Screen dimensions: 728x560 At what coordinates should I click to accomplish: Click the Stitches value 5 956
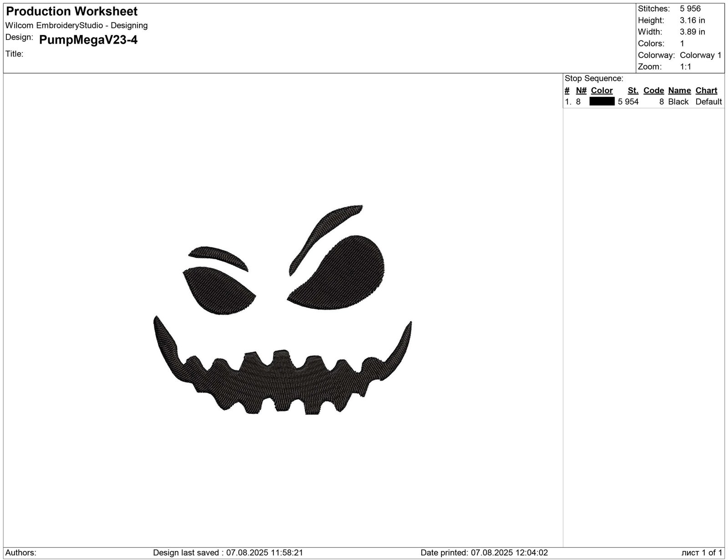[690, 8]
